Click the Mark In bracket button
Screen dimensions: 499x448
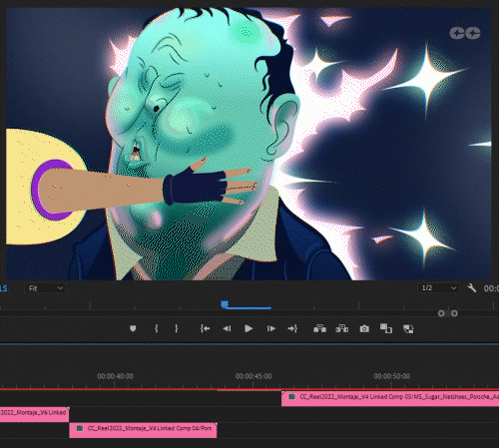click(156, 328)
